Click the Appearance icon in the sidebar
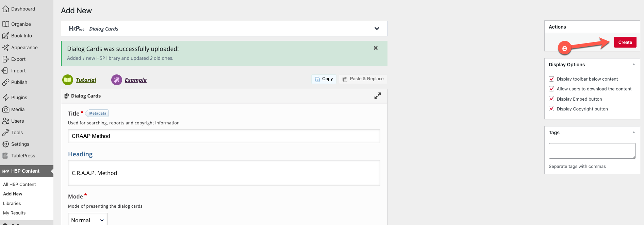 [x=6, y=48]
